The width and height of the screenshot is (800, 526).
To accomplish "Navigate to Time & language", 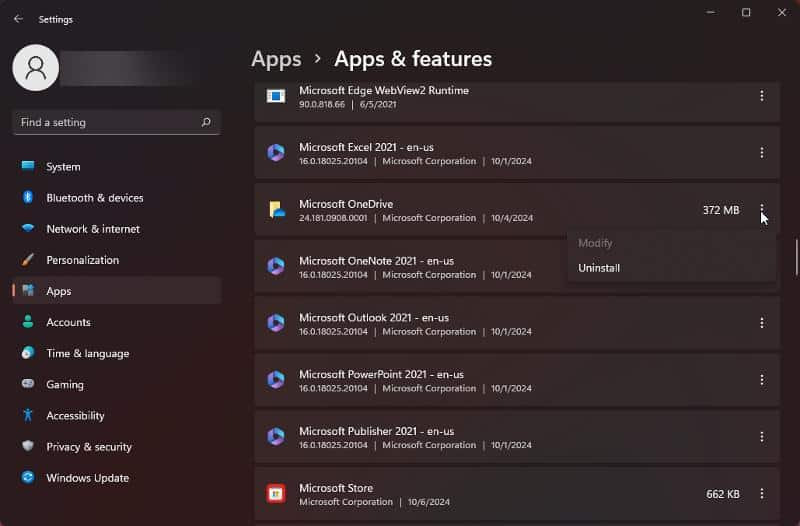I will (x=117, y=353).
